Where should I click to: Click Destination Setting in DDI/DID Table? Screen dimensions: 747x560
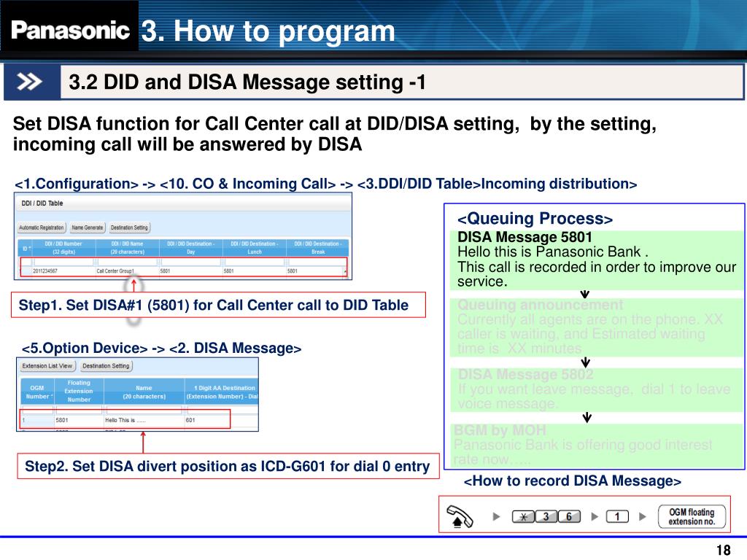pyautogui.click(x=129, y=227)
